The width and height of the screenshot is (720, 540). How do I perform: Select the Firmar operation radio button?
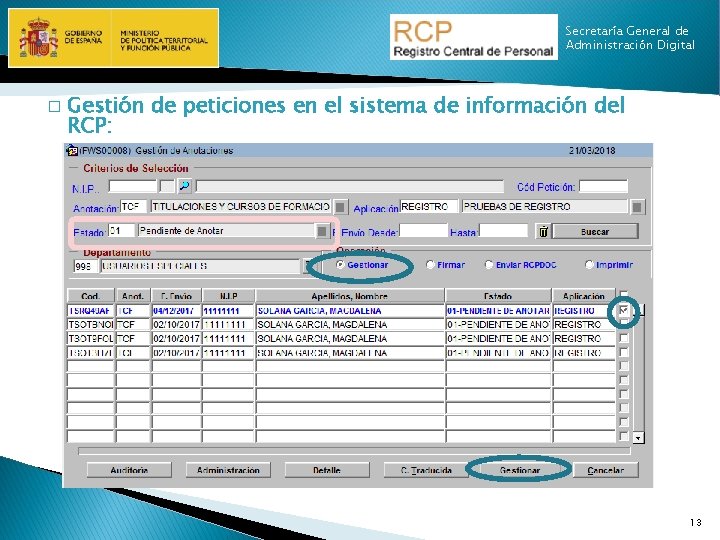(430, 265)
